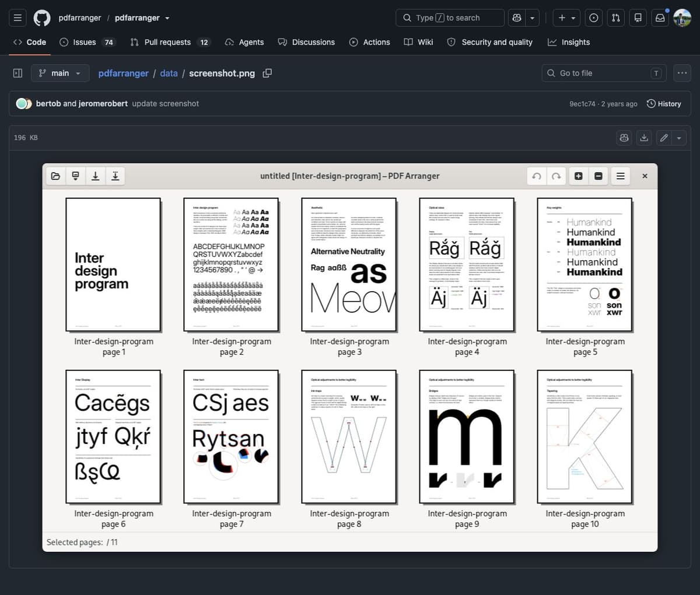The image size is (700, 595).
Task: Open the Copilot chat icon in header
Action: coord(517,18)
